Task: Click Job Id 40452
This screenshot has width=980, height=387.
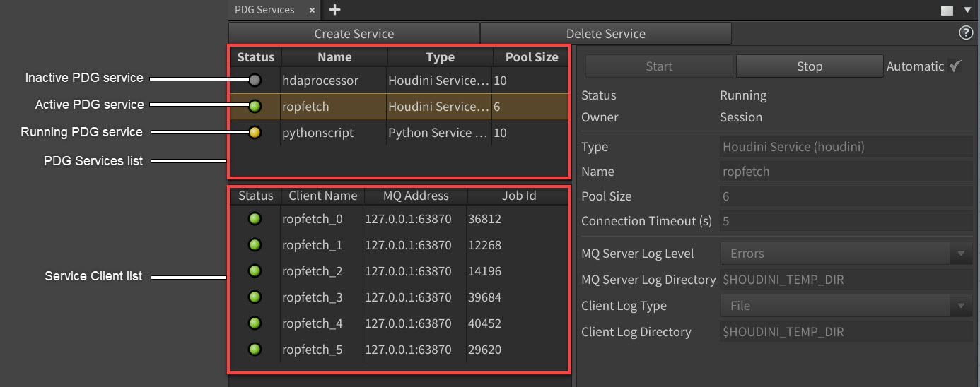Action: pyautogui.click(x=484, y=323)
